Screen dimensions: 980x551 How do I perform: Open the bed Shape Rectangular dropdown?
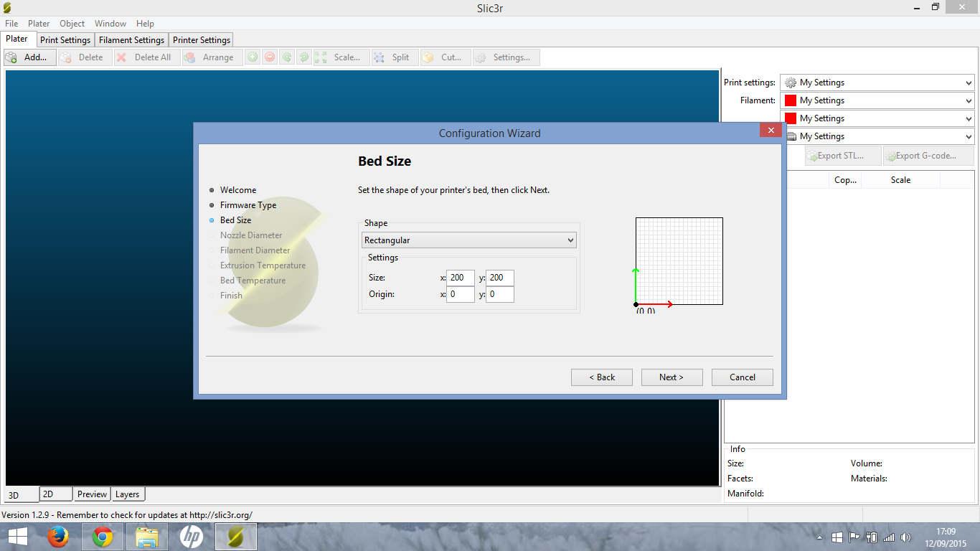[468, 240]
